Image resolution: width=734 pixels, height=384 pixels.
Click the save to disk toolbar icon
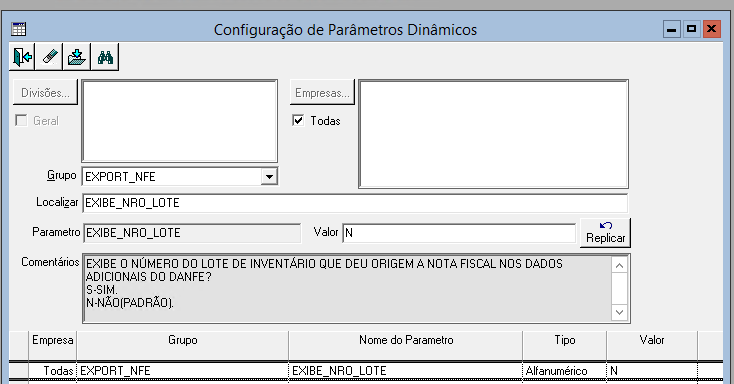pos(77,57)
